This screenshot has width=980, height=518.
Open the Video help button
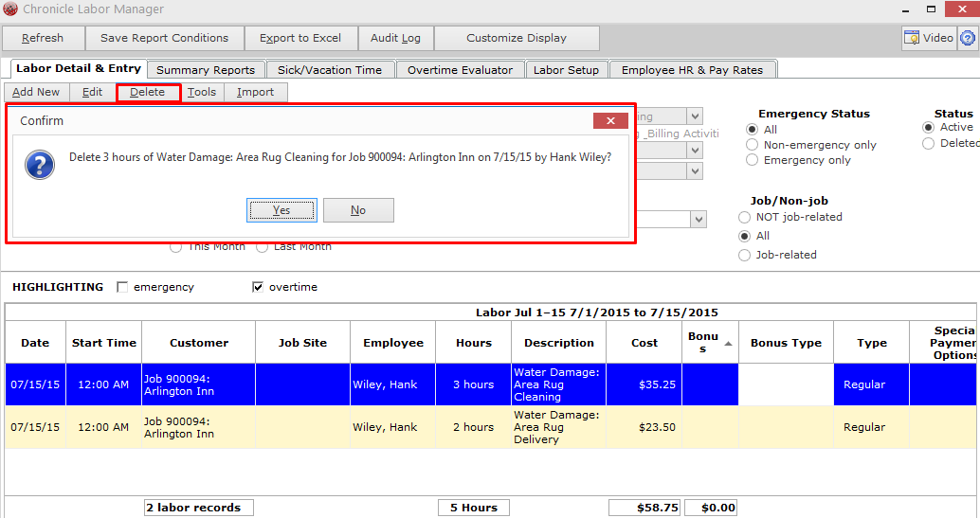click(929, 38)
